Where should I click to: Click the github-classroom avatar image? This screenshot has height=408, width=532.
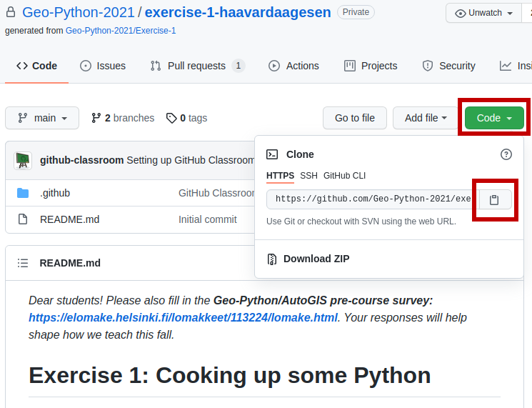(23, 160)
